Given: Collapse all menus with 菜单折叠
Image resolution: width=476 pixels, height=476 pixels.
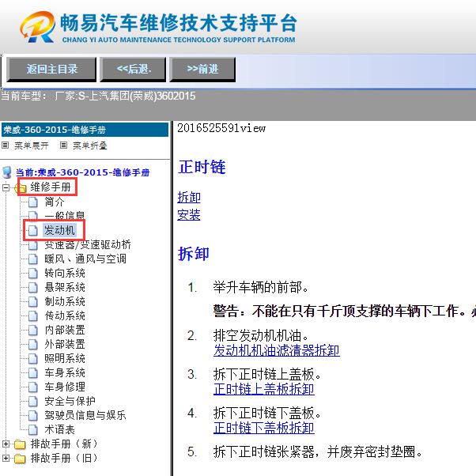Looking at the screenshot, I should (90, 145).
